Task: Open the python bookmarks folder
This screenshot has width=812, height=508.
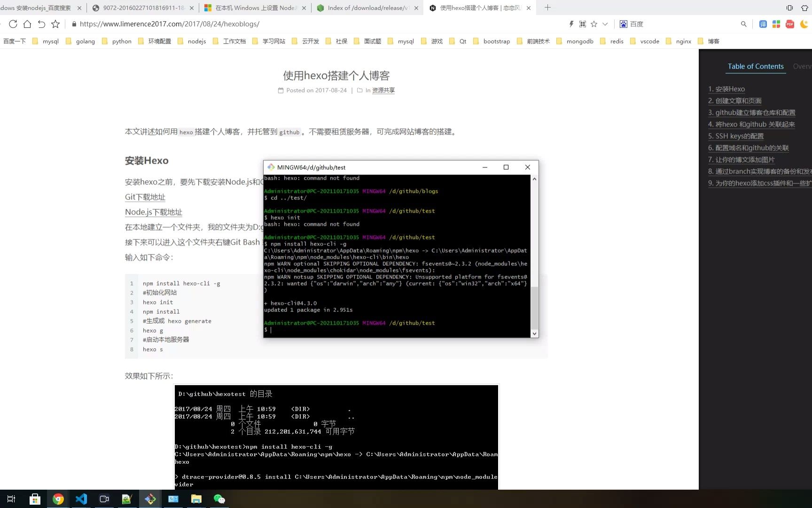Action: click(x=117, y=41)
